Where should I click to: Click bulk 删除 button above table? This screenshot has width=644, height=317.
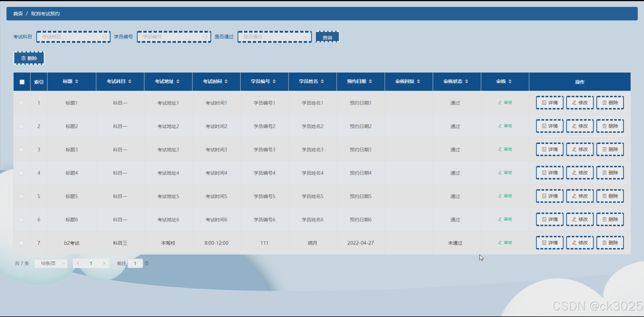point(29,58)
